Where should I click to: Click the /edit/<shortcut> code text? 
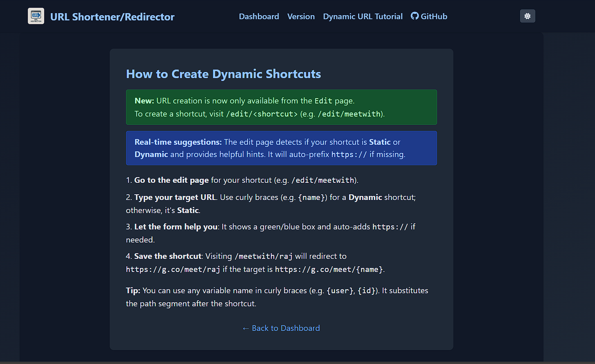click(x=262, y=114)
